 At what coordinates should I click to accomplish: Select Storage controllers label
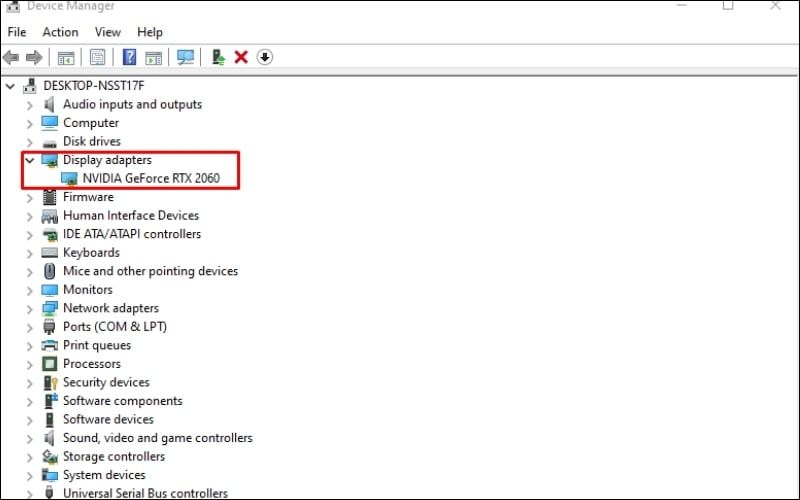[114, 457]
